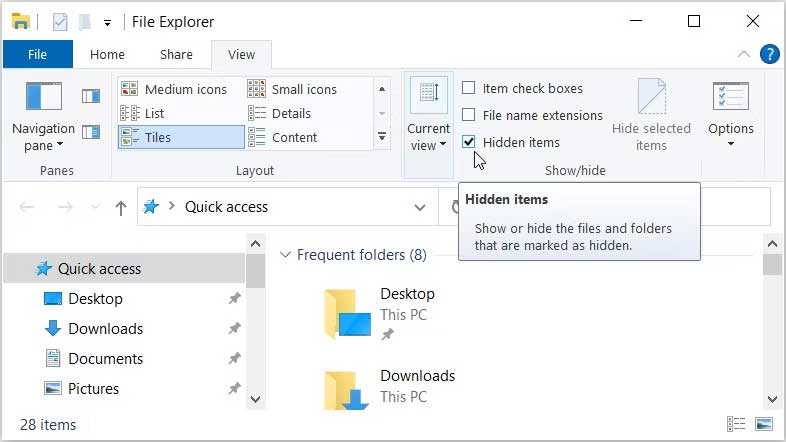The width and height of the screenshot is (786, 442).
Task: Expand the layout gallery more arrow
Action: pyautogui.click(x=382, y=136)
